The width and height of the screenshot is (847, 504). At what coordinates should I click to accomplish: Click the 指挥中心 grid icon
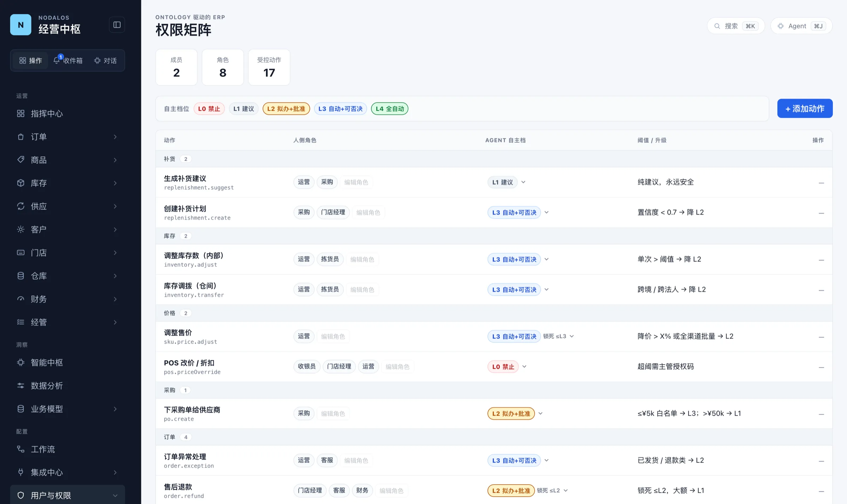21,114
